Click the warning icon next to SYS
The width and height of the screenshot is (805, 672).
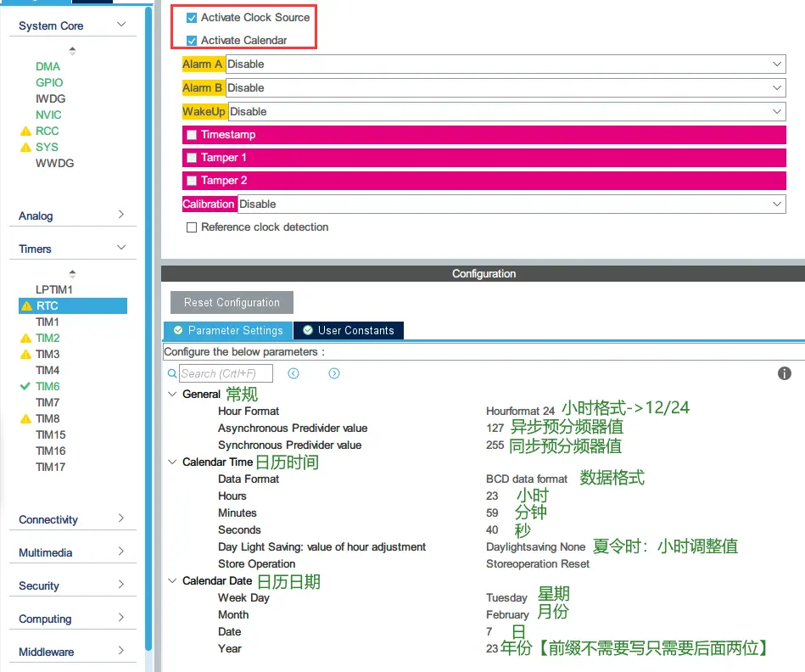pyautogui.click(x=25, y=148)
